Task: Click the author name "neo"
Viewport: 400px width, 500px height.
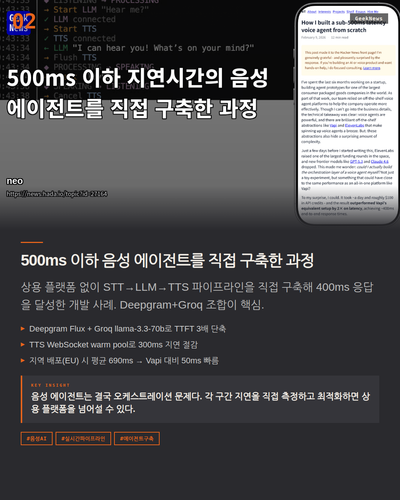Action: [15, 181]
